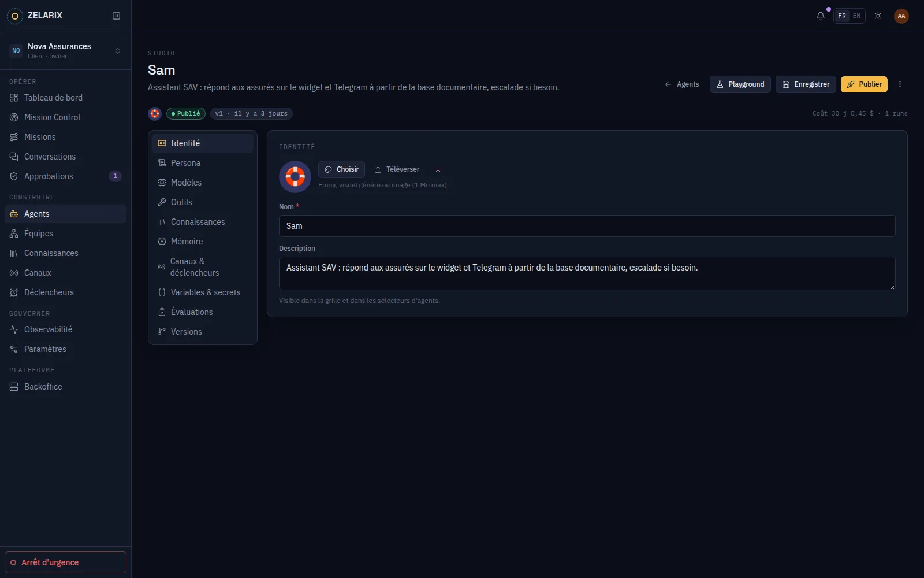Select the Modèles studio tab
This screenshot has height=578, width=924.
[203, 183]
